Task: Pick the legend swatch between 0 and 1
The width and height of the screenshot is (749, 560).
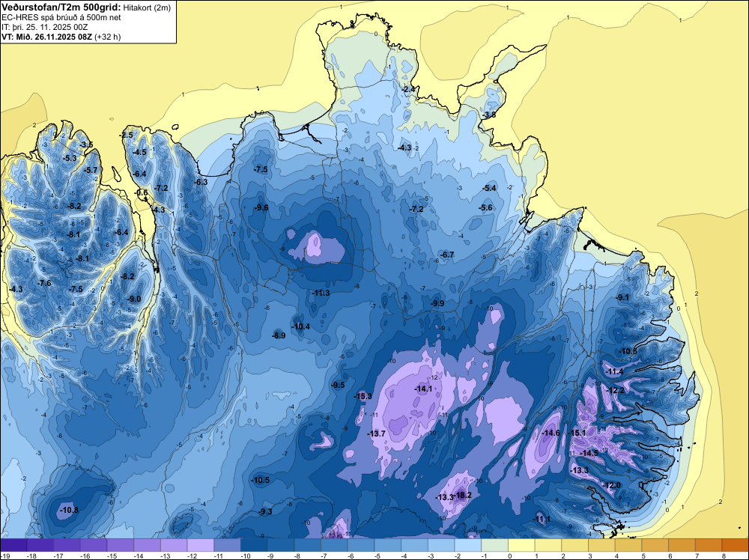Action: pyautogui.click(x=521, y=545)
